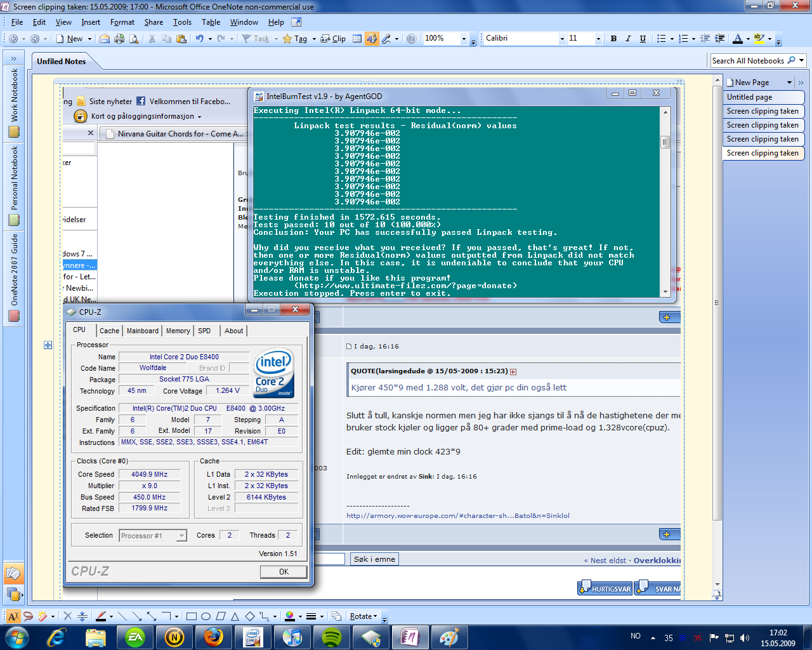812x650 pixels.
Task: Open Spotify from the taskbar
Action: coord(332,637)
